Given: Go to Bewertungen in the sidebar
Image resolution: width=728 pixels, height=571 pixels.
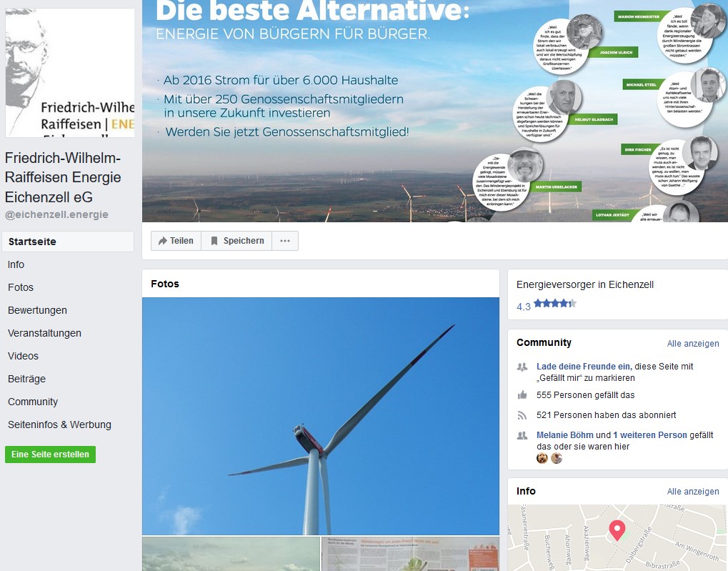Looking at the screenshot, I should [37, 310].
